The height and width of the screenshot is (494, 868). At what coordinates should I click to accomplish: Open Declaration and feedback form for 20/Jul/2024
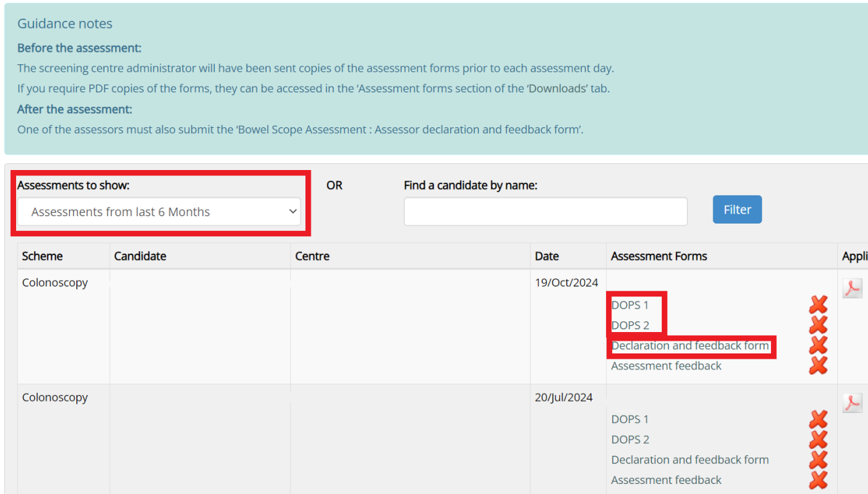(x=690, y=460)
